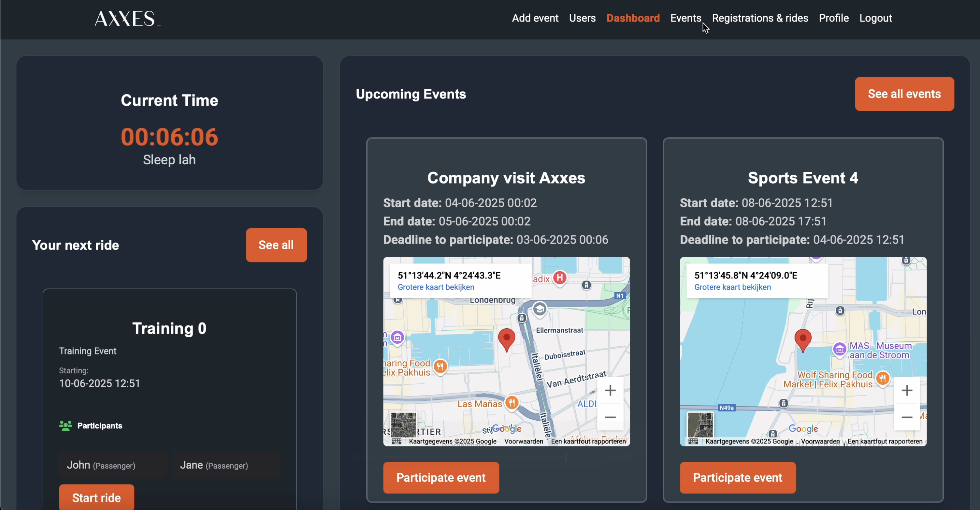
Task: Click keyboard shortcuts icon on Company visit Axxes map
Action: tap(396, 441)
